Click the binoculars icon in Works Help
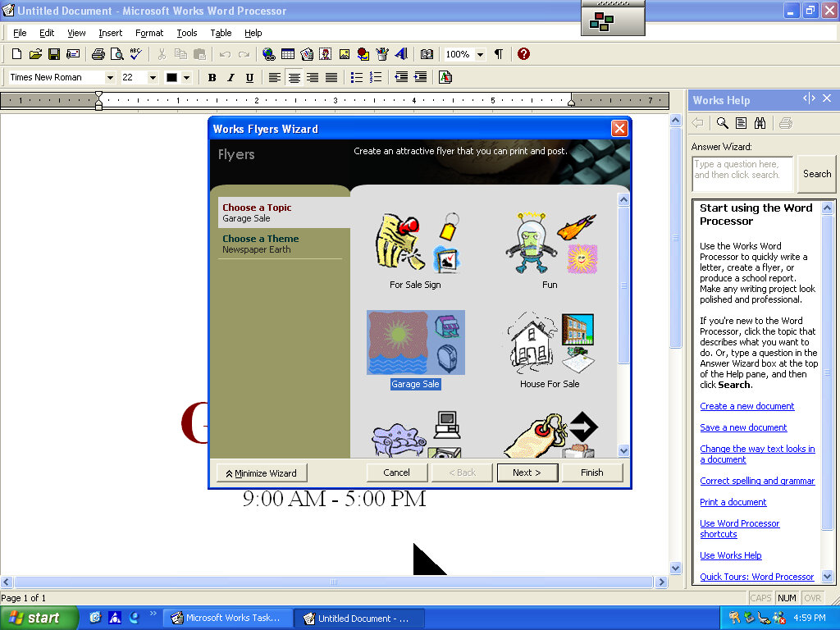The width and height of the screenshot is (840, 630). coord(760,123)
